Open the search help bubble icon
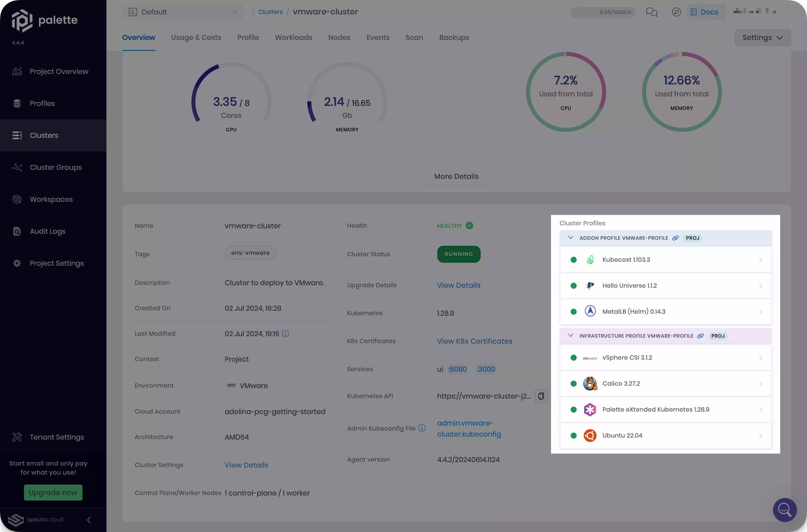 click(785, 510)
